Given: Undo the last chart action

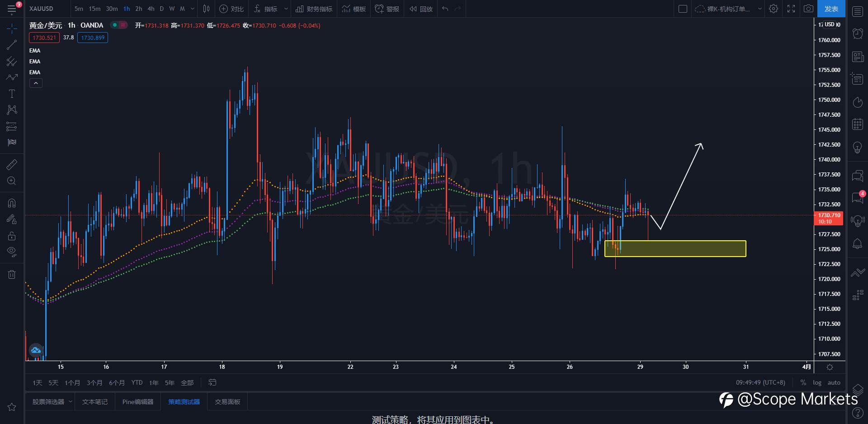Looking at the screenshot, I should coord(445,9).
